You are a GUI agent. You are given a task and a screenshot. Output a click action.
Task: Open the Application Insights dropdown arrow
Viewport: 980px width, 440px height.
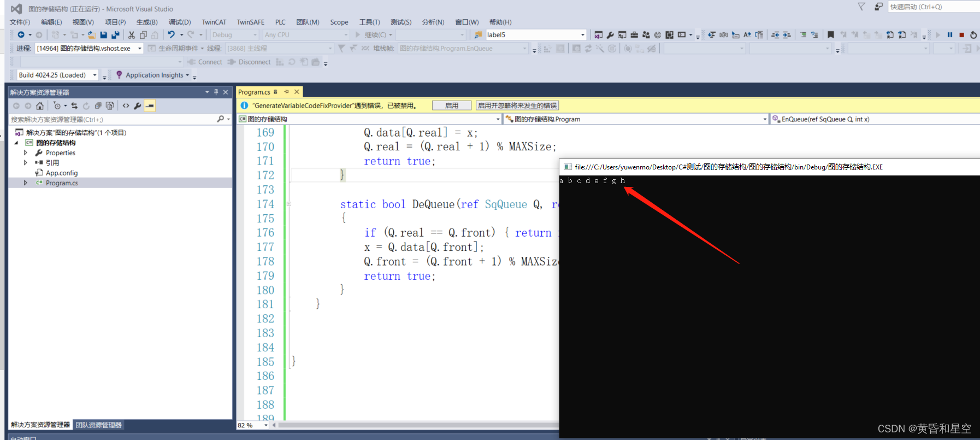coord(187,75)
